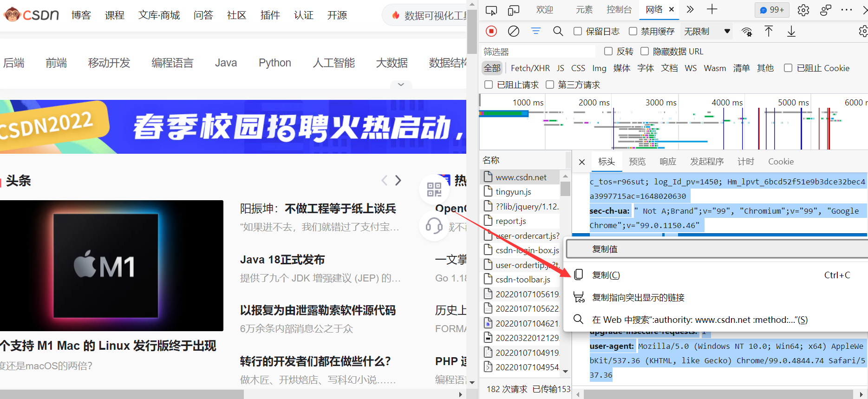Click the inspect element picker icon
Image resolution: width=868 pixels, height=399 pixels.
click(x=491, y=10)
